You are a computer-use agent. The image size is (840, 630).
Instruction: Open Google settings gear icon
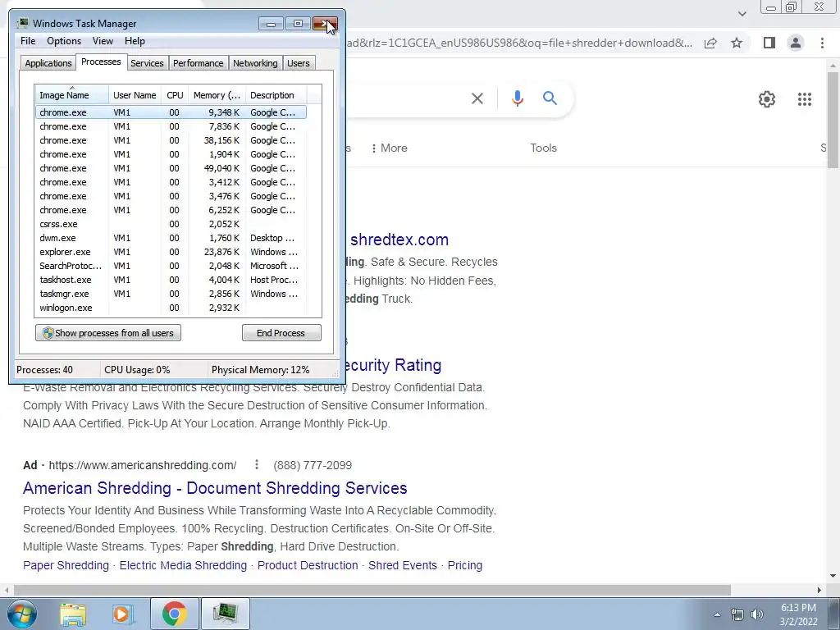point(767,99)
